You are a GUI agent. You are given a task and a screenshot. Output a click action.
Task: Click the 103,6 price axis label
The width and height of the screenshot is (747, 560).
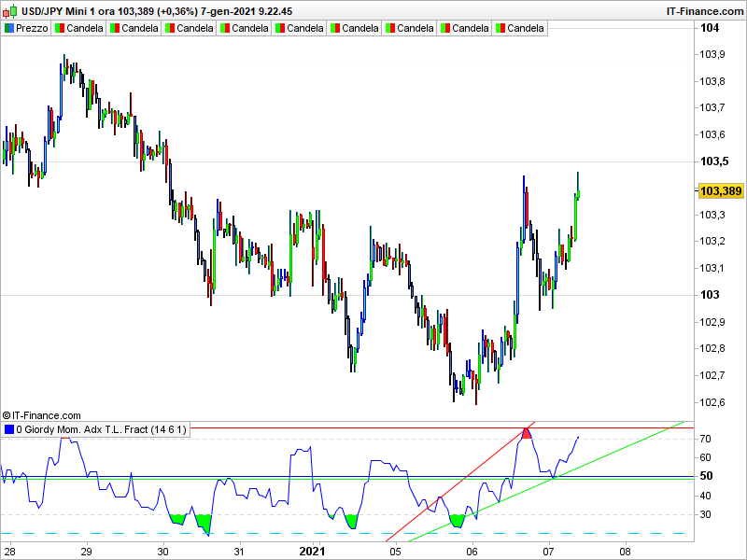coord(712,134)
